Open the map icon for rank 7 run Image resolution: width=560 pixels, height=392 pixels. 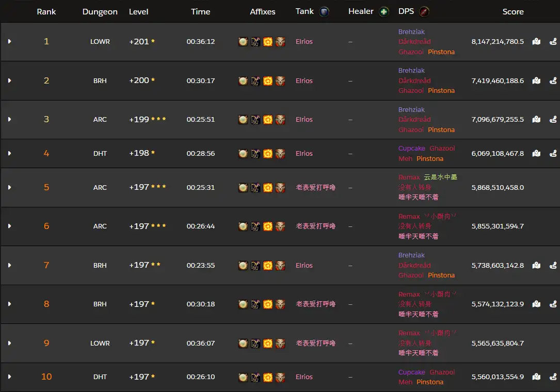coord(536,266)
